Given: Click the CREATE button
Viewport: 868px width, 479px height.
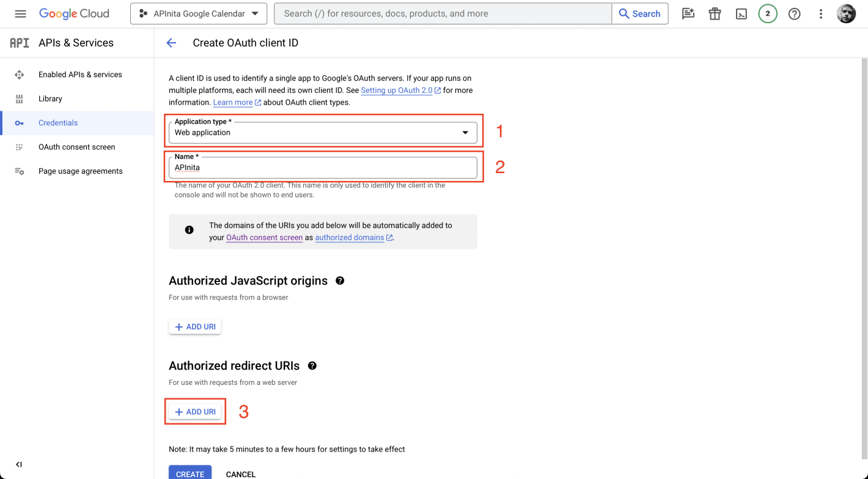Looking at the screenshot, I should 190,473.
